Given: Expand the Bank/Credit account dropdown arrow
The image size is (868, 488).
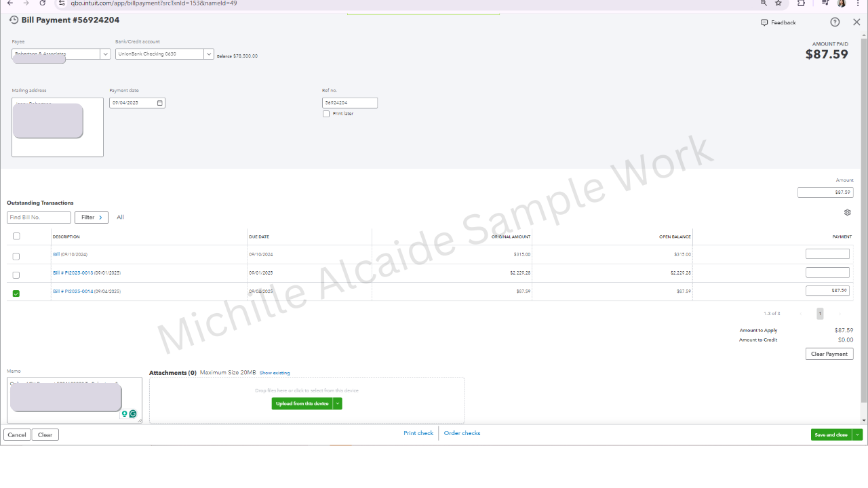Looking at the screenshot, I should pyautogui.click(x=209, y=54).
